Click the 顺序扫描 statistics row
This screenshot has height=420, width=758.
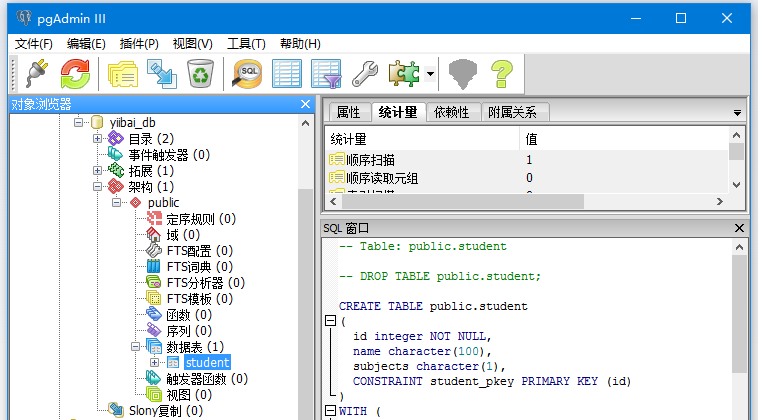pos(527,159)
